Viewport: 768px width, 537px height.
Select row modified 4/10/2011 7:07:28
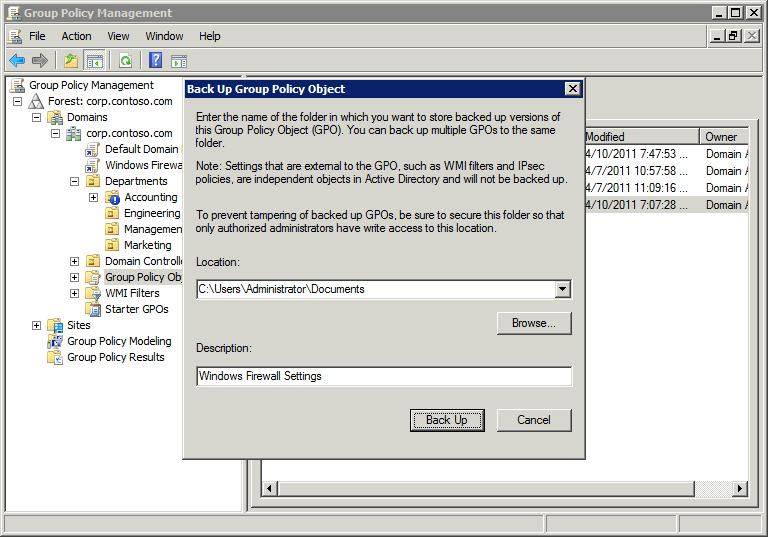pos(666,205)
